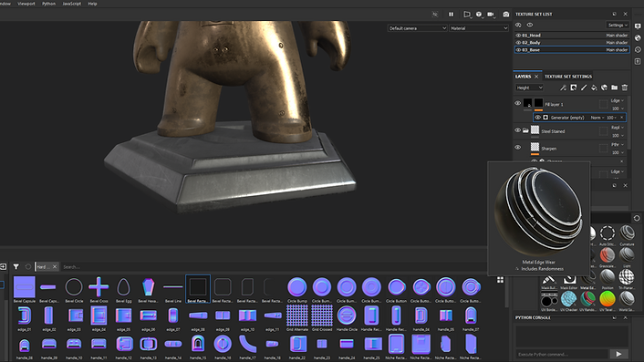Open the display settings side panel
Viewport: 644px width, 362px height.
pyautogui.click(x=638, y=26)
